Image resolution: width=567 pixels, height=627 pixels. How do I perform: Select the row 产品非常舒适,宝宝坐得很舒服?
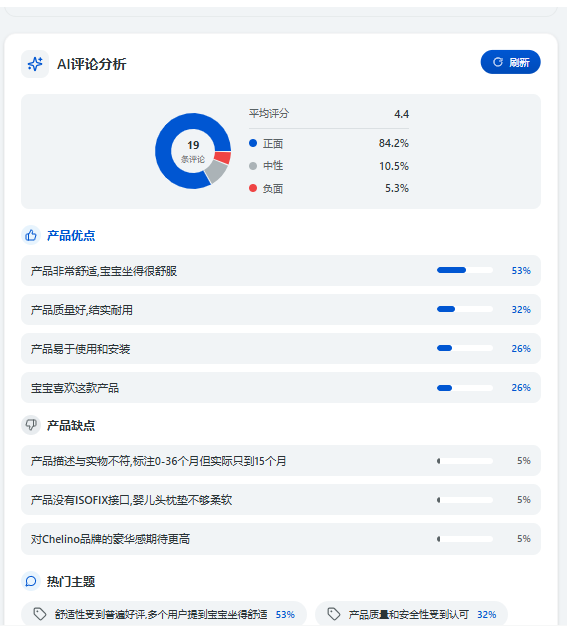coord(281,271)
